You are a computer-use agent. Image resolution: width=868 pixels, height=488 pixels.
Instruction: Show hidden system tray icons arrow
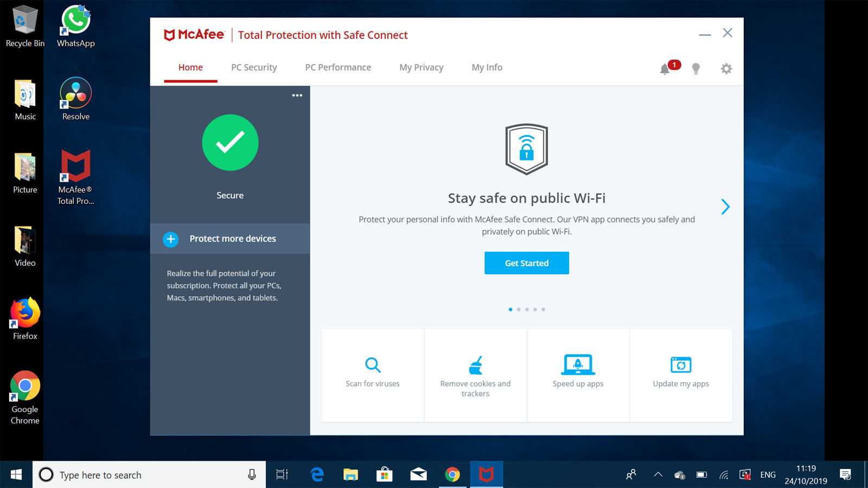pyautogui.click(x=658, y=475)
